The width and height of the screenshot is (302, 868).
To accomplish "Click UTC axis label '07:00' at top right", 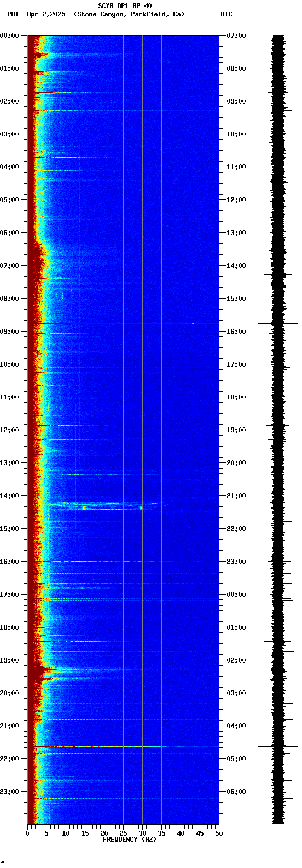I will 236,36.
